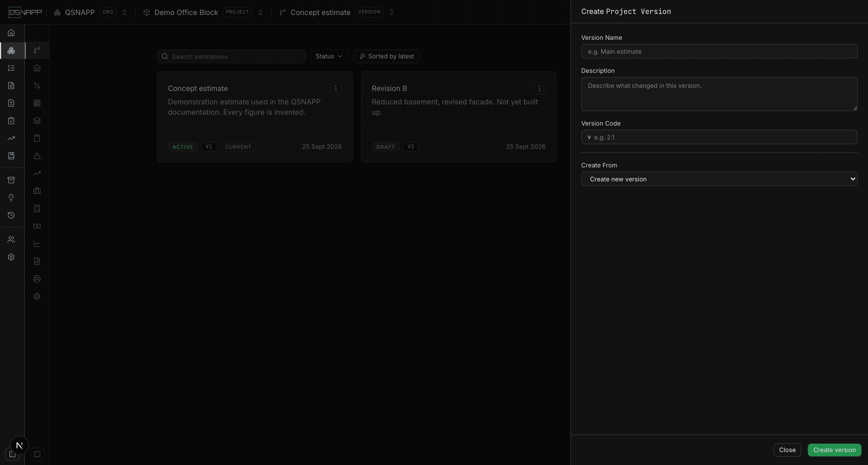Expand the QSNAPP org switcher chevrons
The width and height of the screenshot is (868, 465).
tap(124, 12)
